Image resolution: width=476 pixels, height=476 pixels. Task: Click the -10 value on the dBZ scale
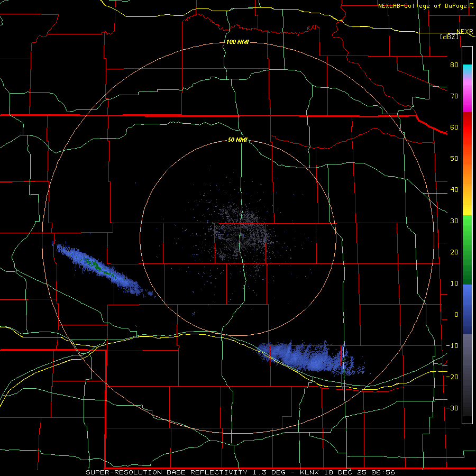pyautogui.click(x=452, y=346)
